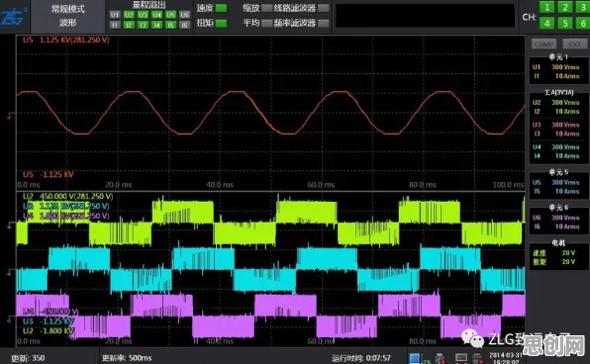This screenshot has width=590, height=364.
Task: Click the 更新: 350 status text
Action: (x=29, y=358)
